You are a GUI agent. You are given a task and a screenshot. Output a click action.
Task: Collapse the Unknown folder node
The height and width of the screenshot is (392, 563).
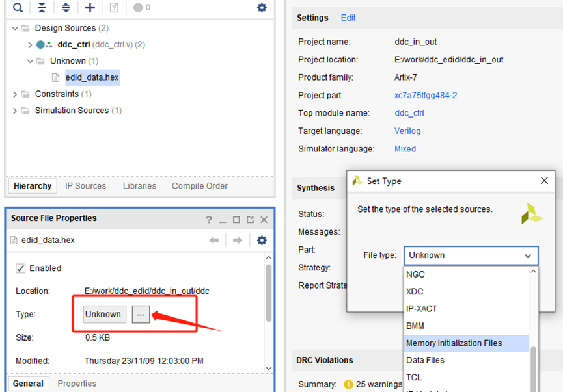point(30,61)
